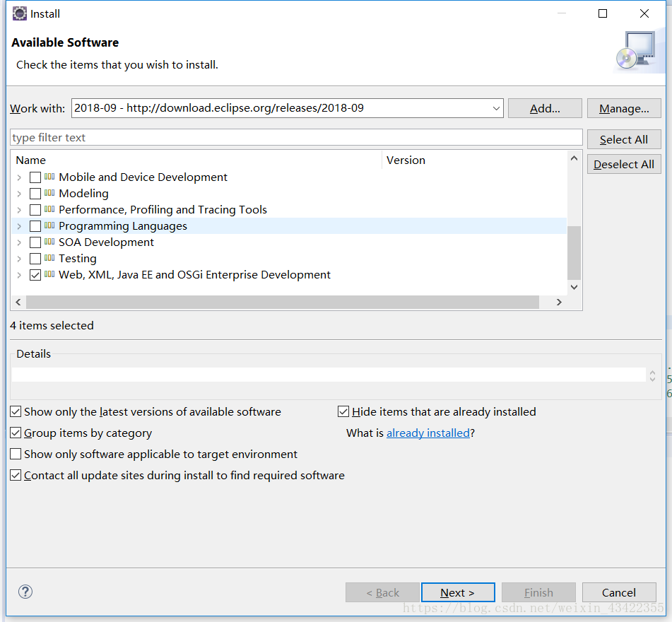Screen dimensions: 672x622
Task: Click the category icon beside Modeling
Action: [49, 193]
